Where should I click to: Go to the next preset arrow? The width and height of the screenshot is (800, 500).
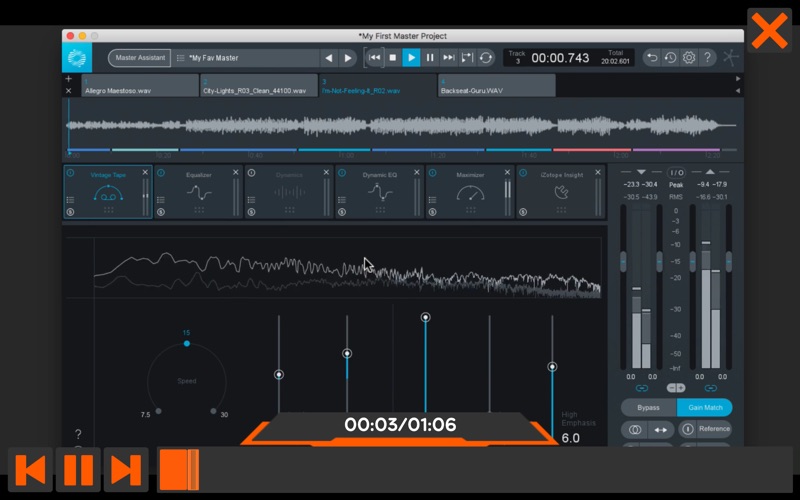348,58
